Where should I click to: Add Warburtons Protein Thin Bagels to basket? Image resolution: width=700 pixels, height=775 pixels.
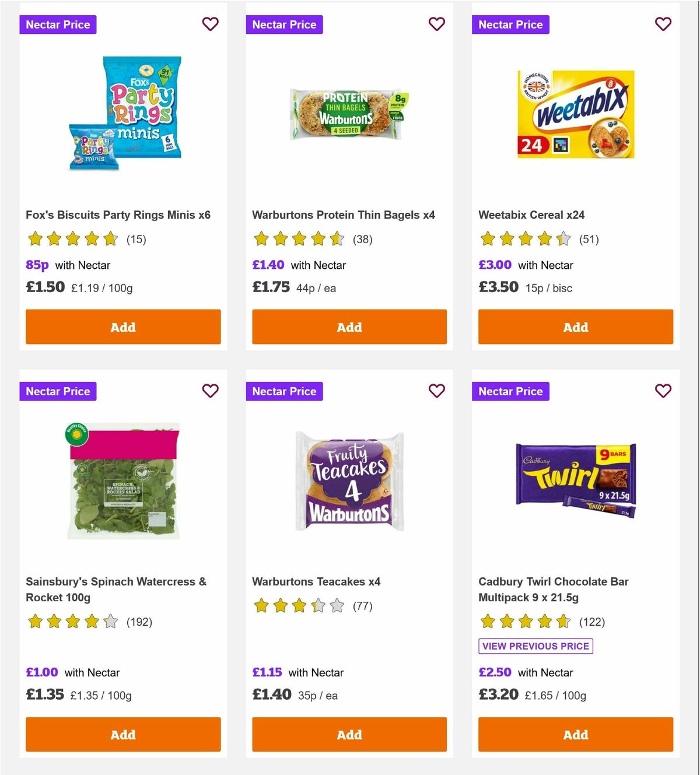pos(349,327)
